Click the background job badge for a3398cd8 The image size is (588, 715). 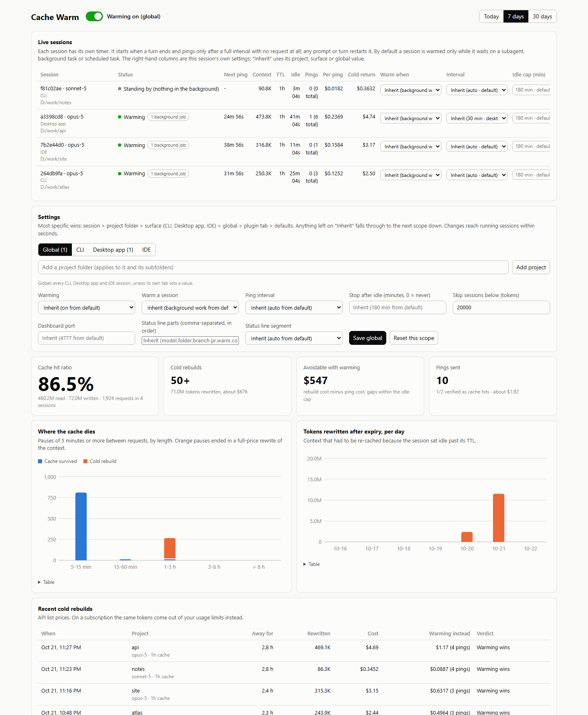[168, 117]
